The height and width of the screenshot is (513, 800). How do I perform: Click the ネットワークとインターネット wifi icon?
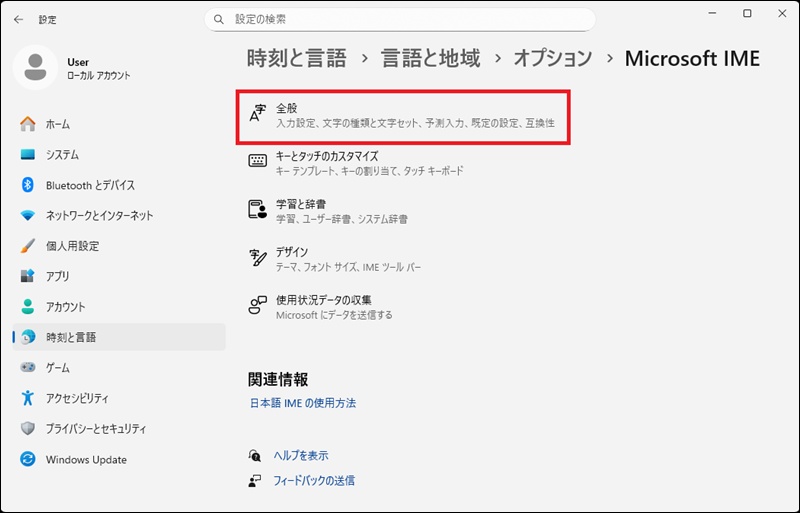pos(28,216)
